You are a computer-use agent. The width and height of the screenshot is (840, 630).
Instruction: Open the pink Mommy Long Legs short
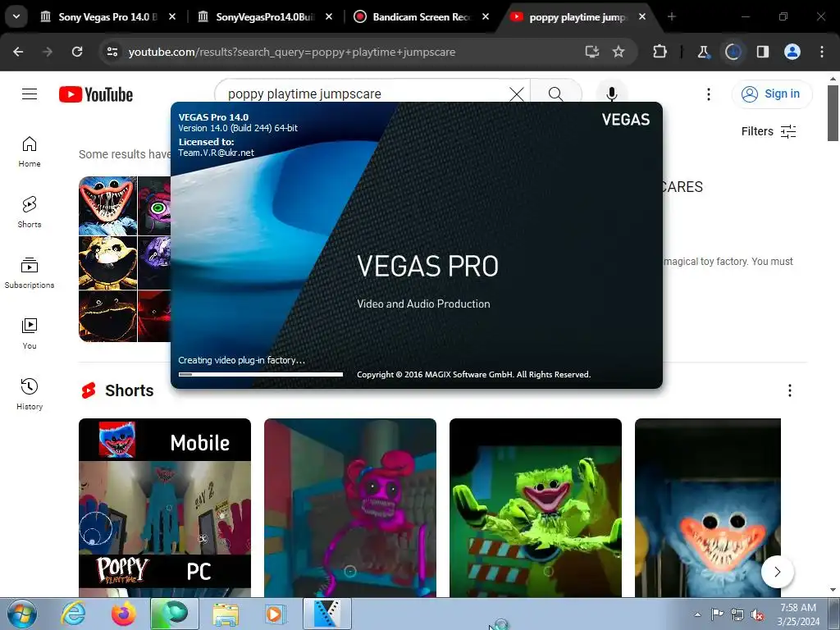click(349, 507)
